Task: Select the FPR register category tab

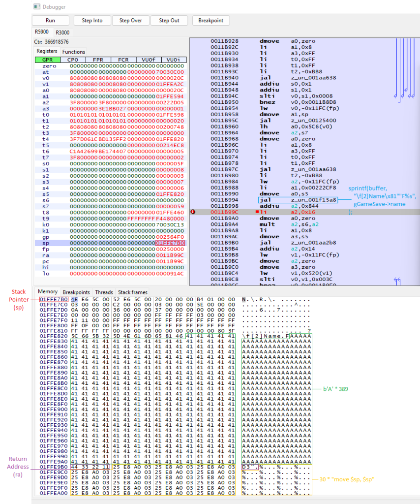Action: pos(98,60)
